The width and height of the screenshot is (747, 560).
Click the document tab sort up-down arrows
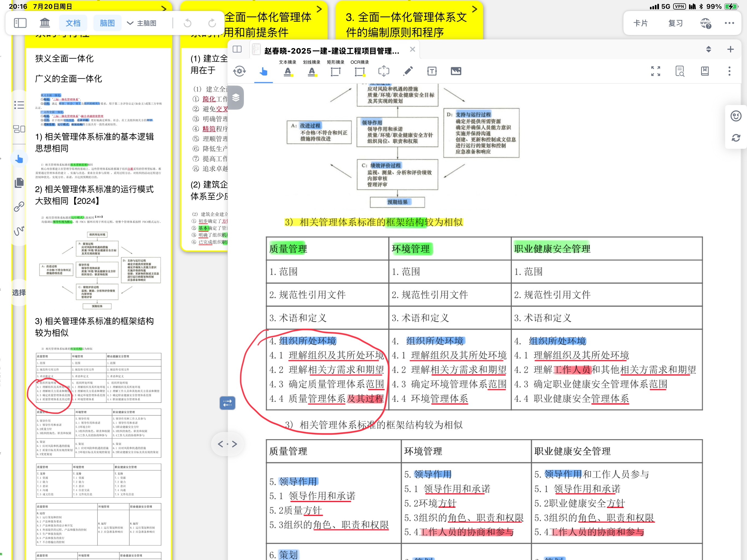pyautogui.click(x=708, y=49)
